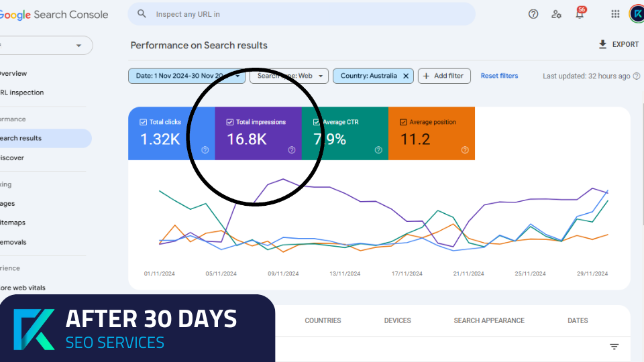The image size is (644, 362).
Task: Select the Total clicks metric card
Action: click(x=171, y=133)
